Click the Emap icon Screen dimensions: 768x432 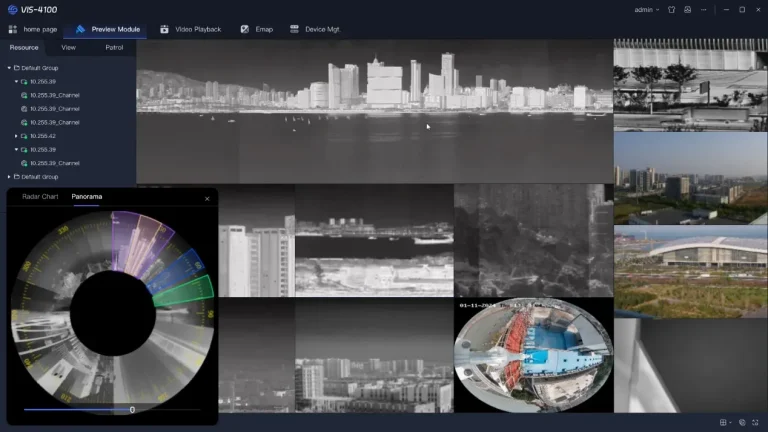(245, 29)
